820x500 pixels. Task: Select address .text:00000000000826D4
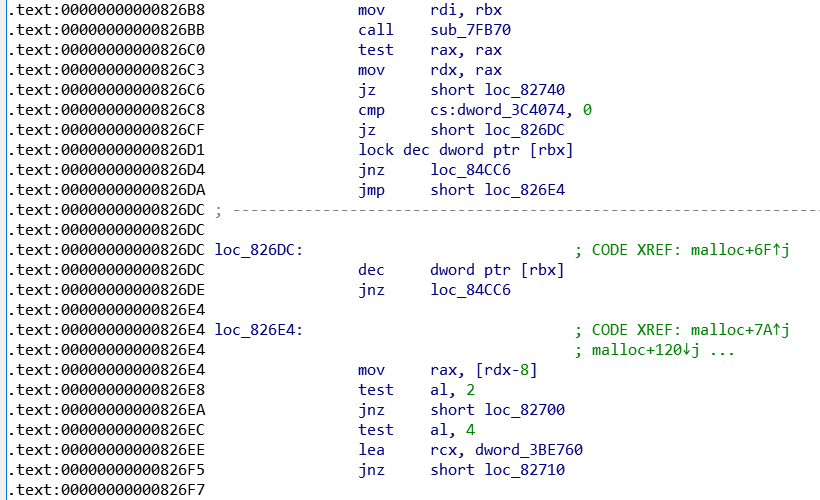[x=107, y=170]
